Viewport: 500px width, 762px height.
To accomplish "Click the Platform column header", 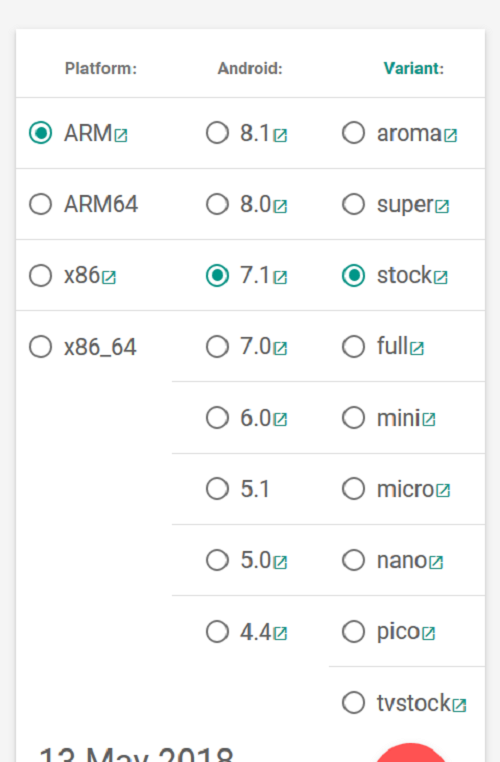I will pos(101,69).
